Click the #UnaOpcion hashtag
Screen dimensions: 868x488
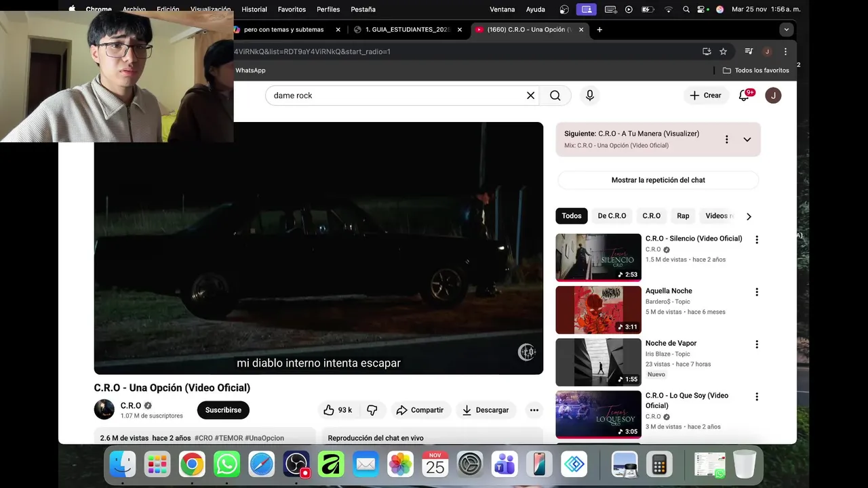click(x=264, y=438)
